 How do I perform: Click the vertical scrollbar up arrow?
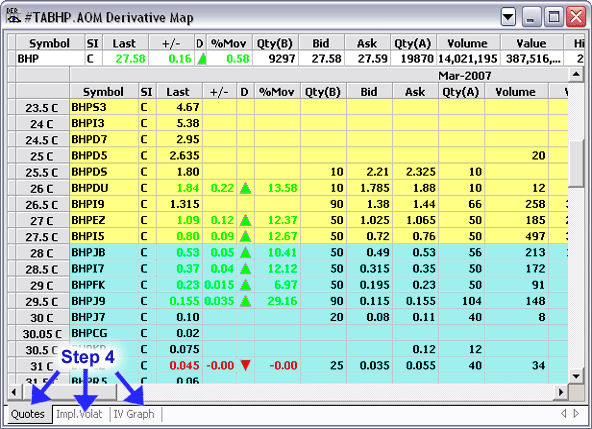pyautogui.click(x=576, y=74)
